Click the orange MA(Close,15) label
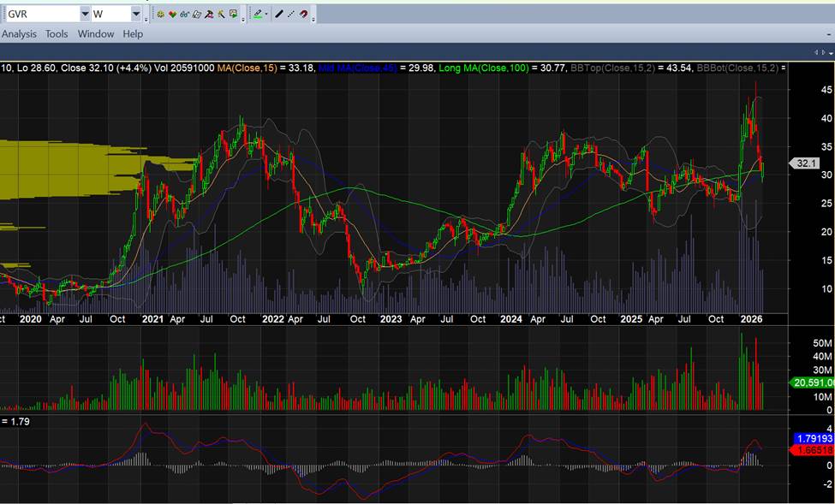 tap(248, 68)
